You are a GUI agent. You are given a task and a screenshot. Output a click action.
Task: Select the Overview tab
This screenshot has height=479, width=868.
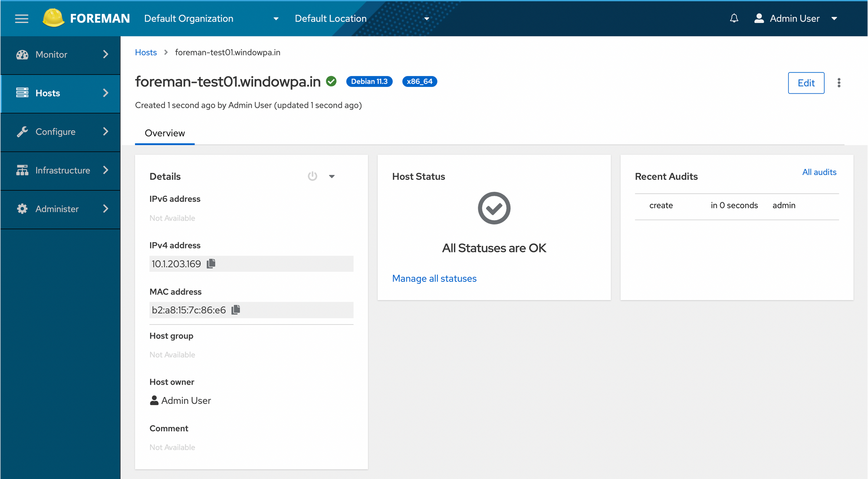[164, 133]
